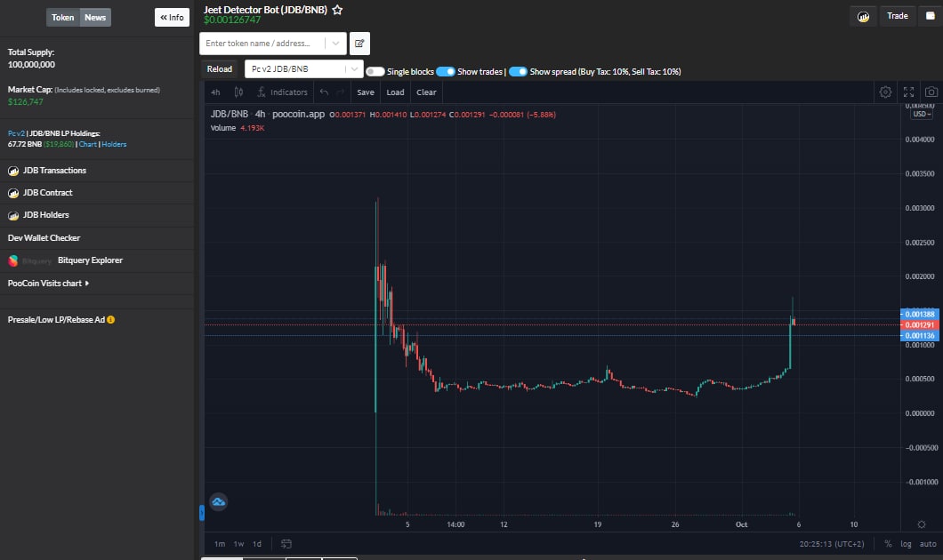
Task: Click the green token price $0.00126747
Action: 232,20
